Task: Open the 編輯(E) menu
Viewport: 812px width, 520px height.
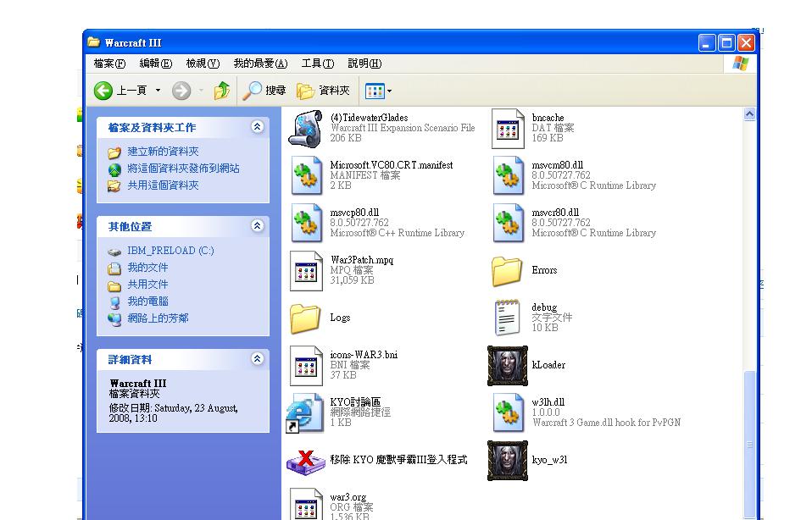Action: click(156, 64)
